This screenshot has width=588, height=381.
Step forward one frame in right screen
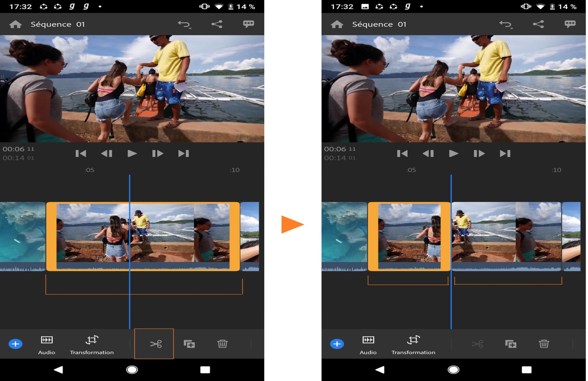(x=479, y=153)
